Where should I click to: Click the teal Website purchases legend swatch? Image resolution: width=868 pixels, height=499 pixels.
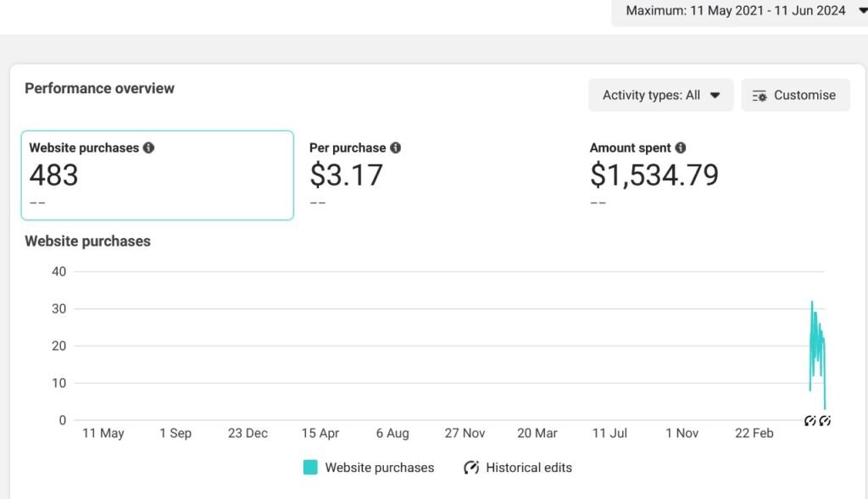click(x=310, y=468)
